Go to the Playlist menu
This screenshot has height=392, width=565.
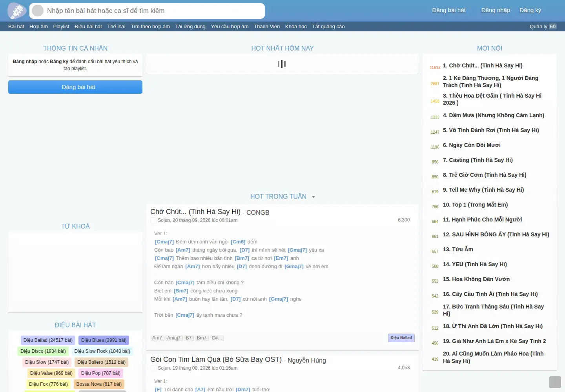point(61,27)
